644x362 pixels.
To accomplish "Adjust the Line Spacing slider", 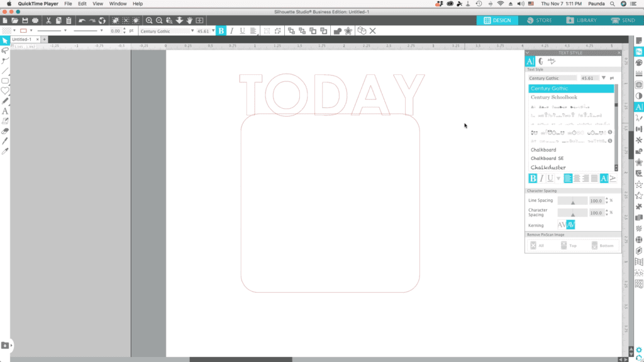I will pyautogui.click(x=573, y=202).
